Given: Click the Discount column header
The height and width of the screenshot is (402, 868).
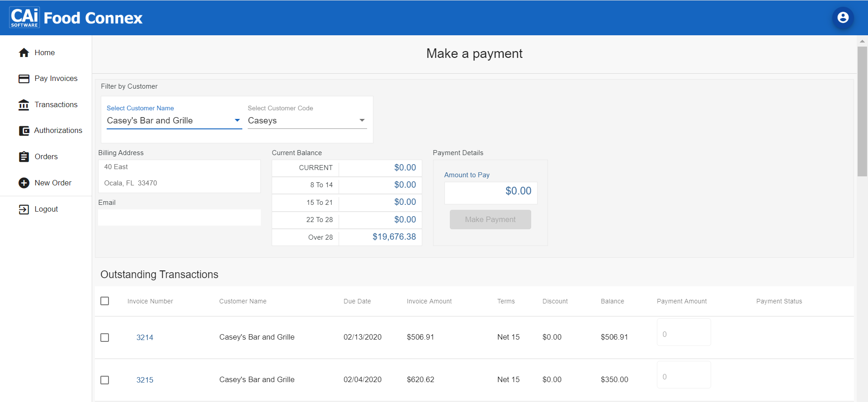Looking at the screenshot, I should click(x=555, y=302).
